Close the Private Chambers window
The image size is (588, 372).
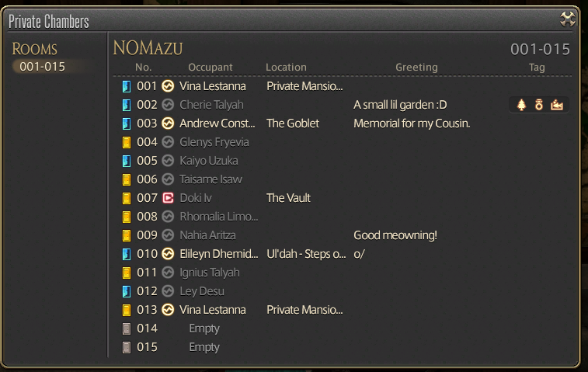tap(567, 19)
